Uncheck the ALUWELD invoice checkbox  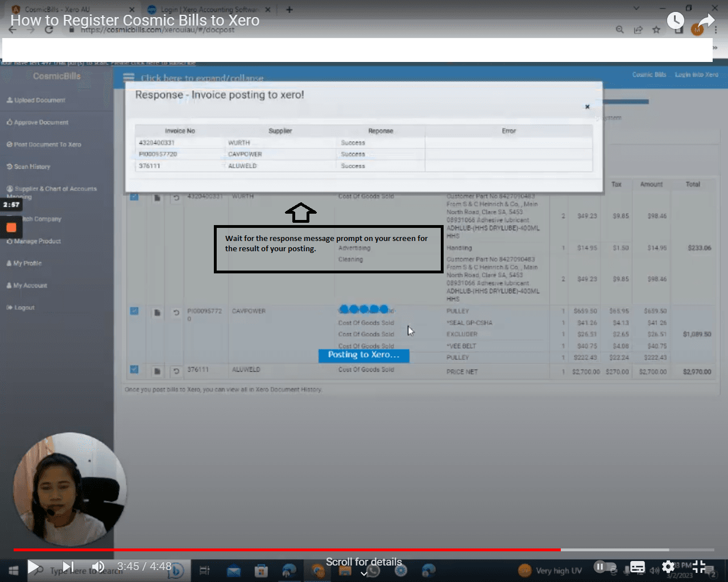point(134,369)
